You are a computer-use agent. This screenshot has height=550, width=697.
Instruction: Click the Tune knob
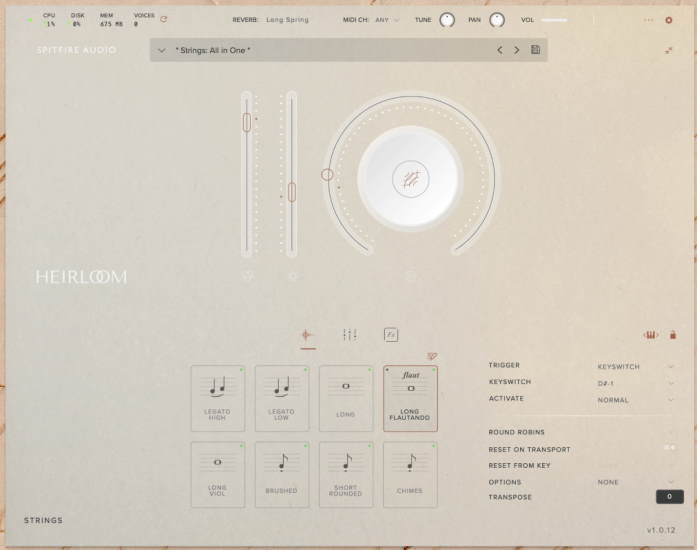point(447,20)
